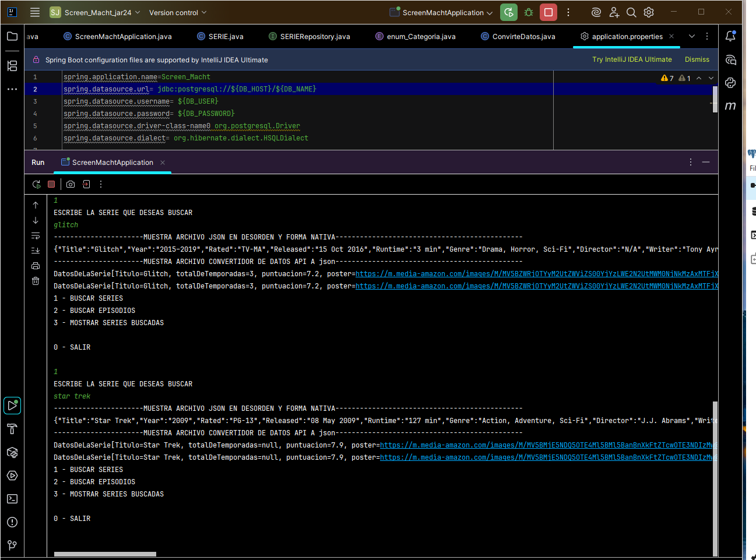Clear all console output trash icon
Viewport: 756px width, 560px height.
point(36,281)
